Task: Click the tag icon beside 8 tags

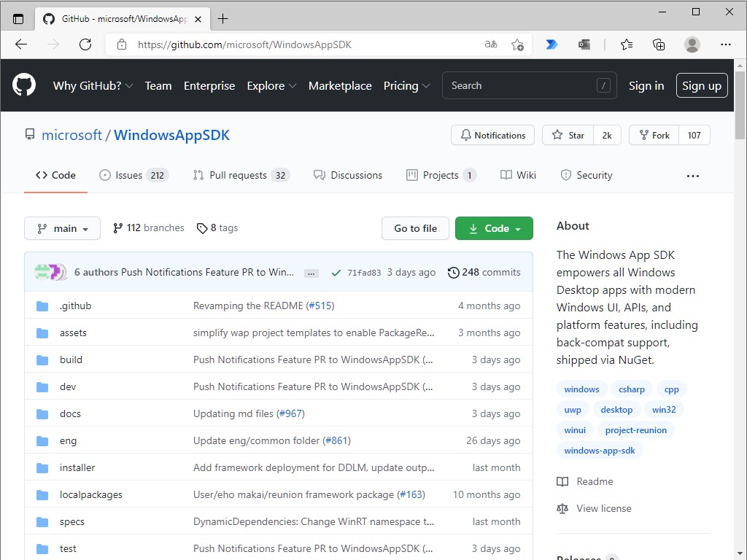Action: 202,227
